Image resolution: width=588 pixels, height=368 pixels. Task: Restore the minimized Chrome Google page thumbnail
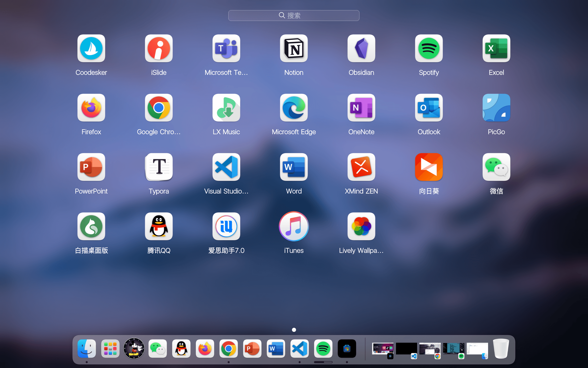430,349
